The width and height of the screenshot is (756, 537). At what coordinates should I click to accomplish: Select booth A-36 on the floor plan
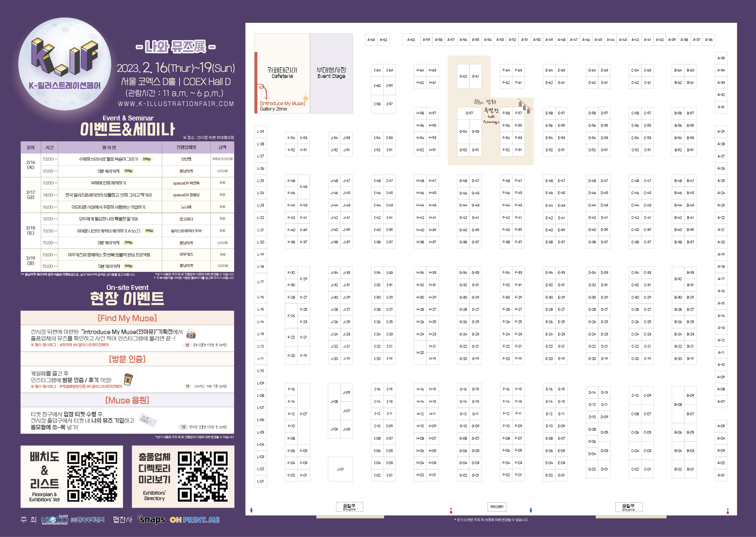[x=709, y=40]
